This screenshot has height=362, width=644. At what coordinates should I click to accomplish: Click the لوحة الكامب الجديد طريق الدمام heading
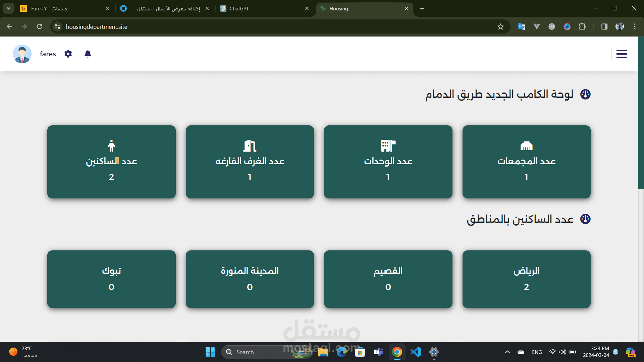click(499, 94)
